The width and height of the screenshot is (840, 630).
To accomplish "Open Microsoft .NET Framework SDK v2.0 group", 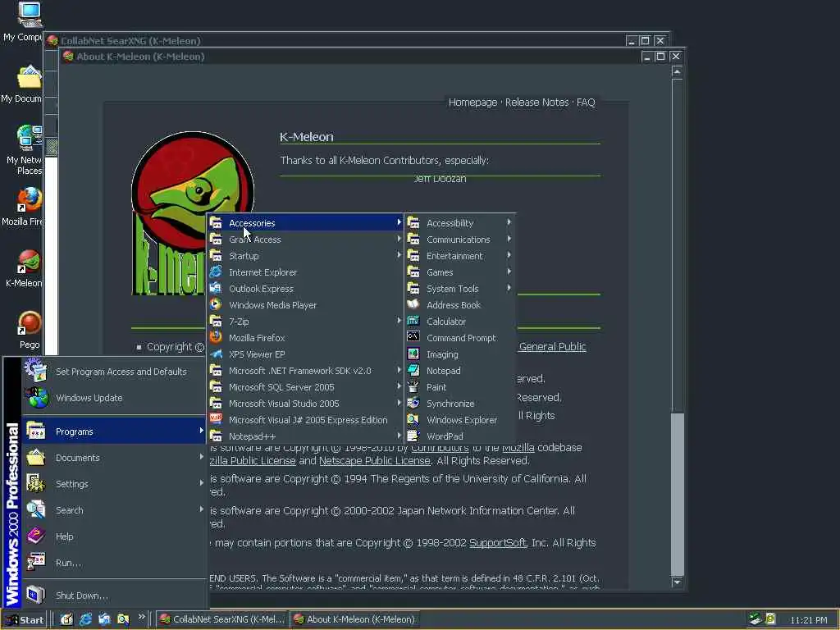I will click(x=305, y=371).
